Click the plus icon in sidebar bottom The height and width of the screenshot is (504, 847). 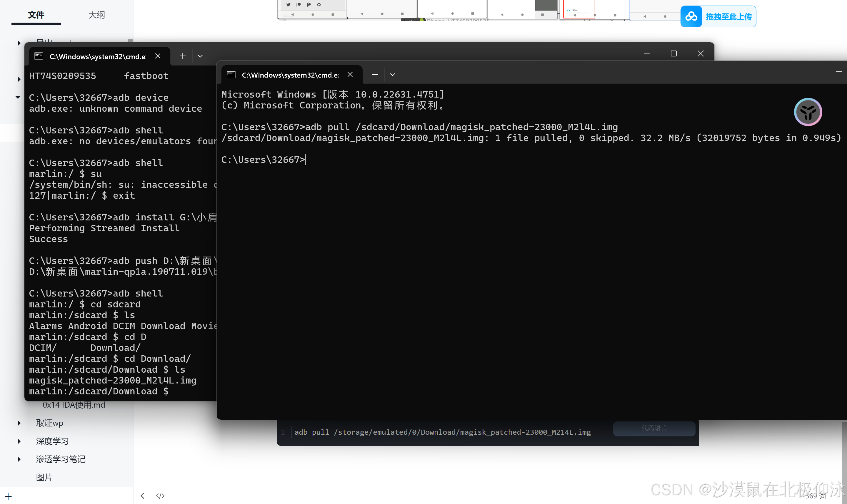[x=9, y=496]
